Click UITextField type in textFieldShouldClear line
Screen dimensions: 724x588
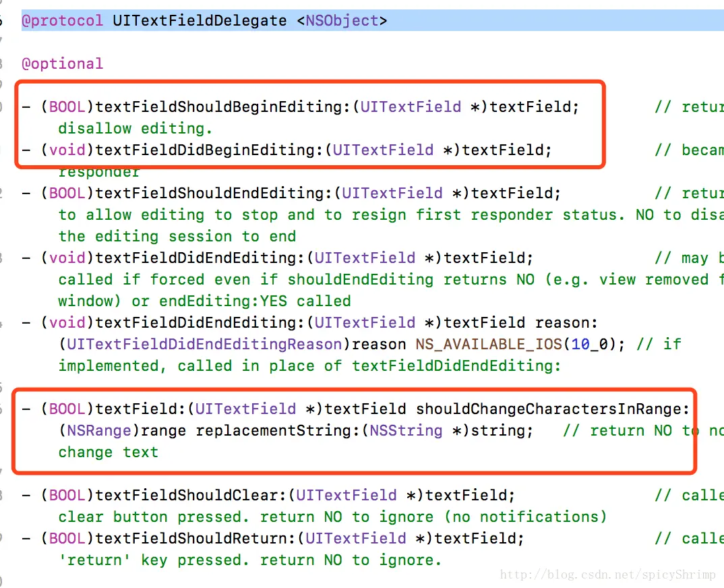(x=346, y=495)
